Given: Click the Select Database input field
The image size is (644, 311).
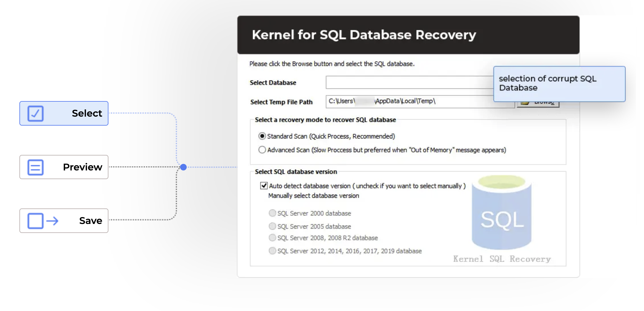Looking at the screenshot, I should point(409,83).
